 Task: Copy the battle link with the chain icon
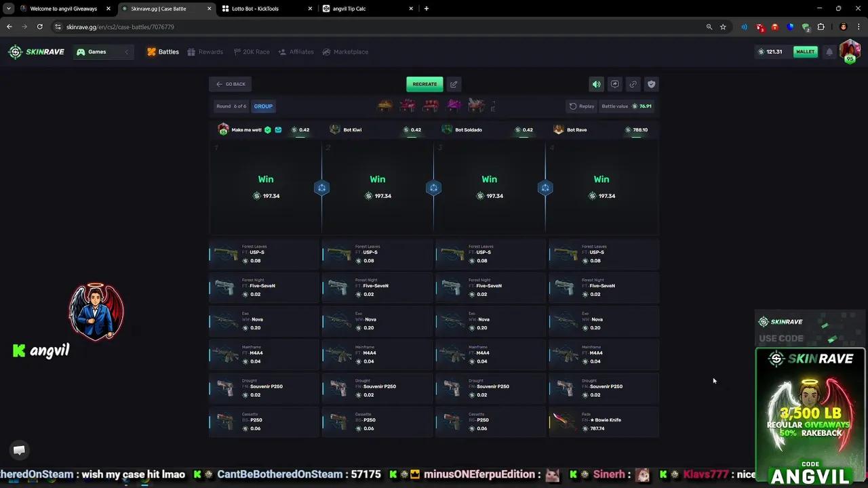[633, 84]
